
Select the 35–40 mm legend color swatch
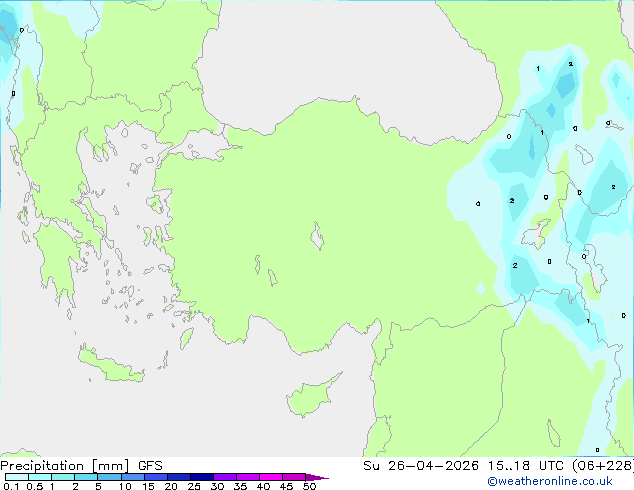pyautogui.click(x=248, y=477)
